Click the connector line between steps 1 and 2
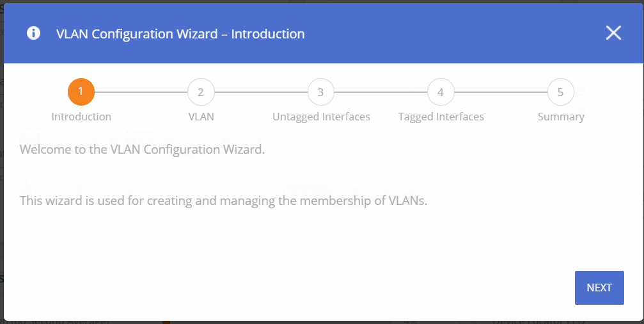This screenshot has height=324, width=644. click(x=141, y=92)
